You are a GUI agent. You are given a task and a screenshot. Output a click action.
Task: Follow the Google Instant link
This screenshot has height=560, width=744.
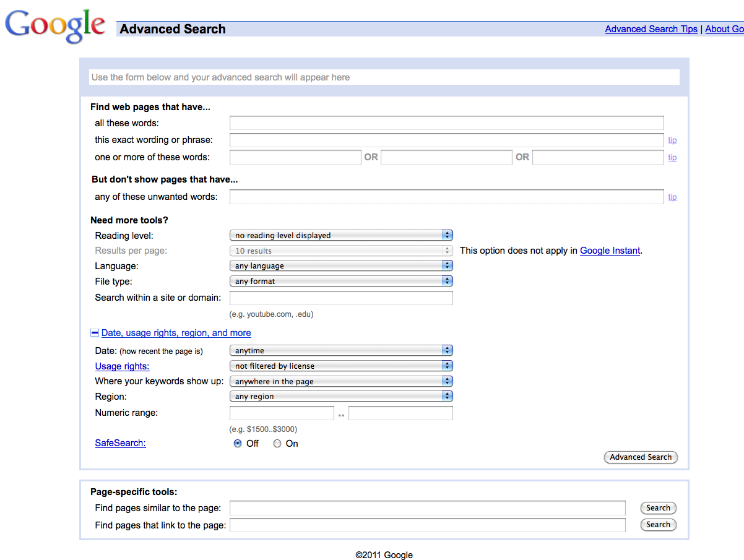610,251
